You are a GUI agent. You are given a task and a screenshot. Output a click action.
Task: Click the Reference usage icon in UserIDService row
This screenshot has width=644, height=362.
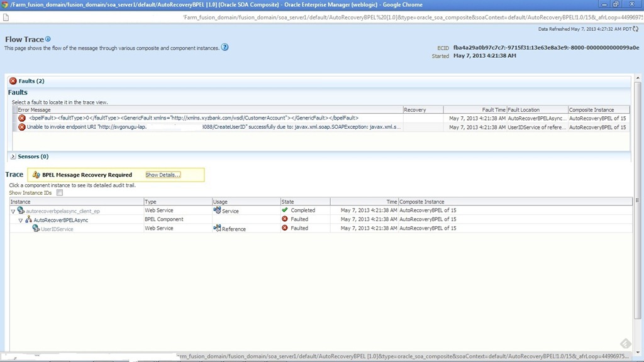(x=217, y=229)
